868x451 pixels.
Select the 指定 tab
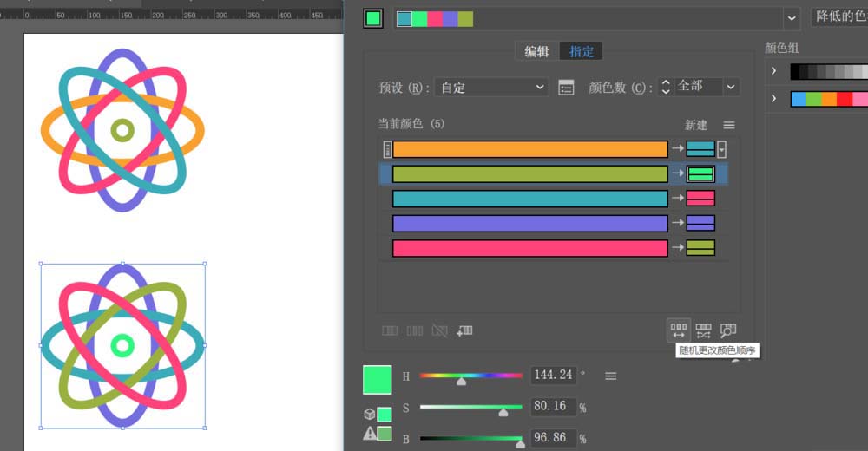pos(582,51)
